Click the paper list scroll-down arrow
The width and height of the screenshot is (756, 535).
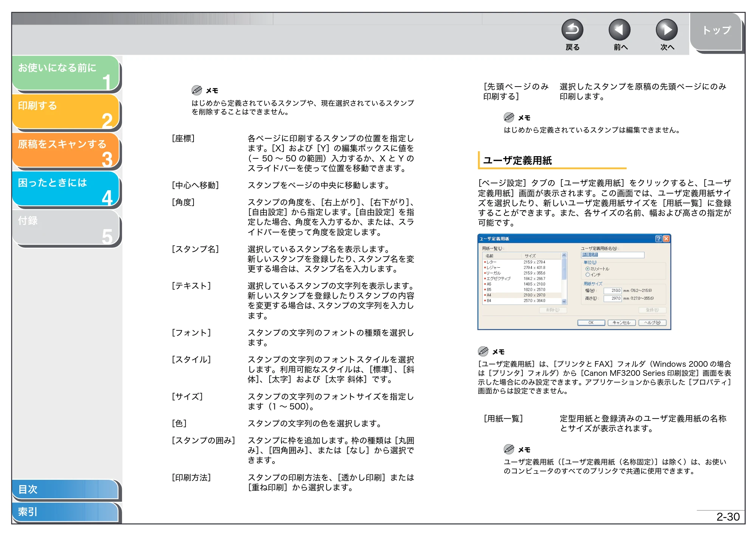[x=564, y=301]
